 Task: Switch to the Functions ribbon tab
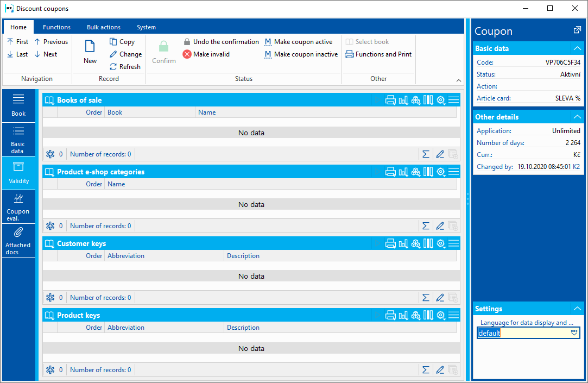56,27
